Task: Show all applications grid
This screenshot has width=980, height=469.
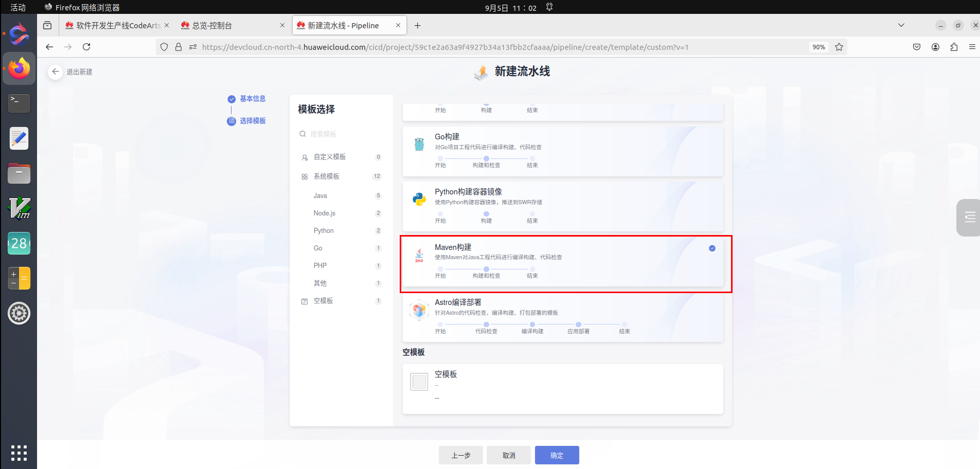Action: 19,453
